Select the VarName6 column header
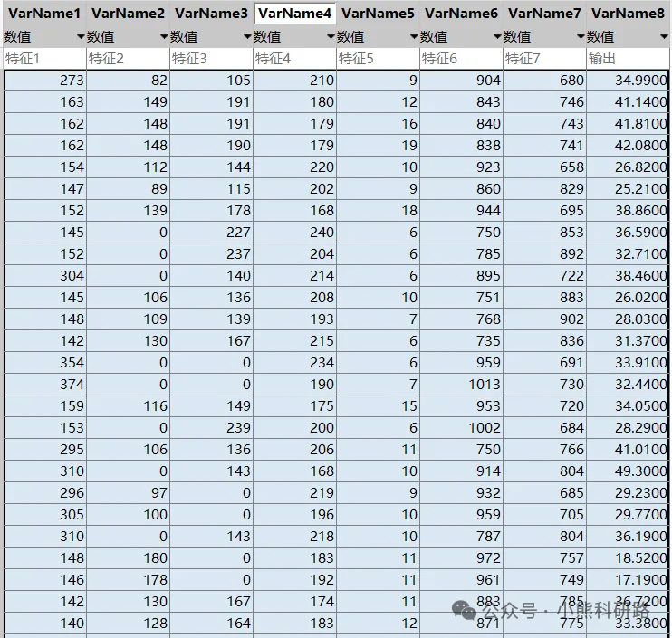Viewport: 672px width, 638px height. pos(461,14)
